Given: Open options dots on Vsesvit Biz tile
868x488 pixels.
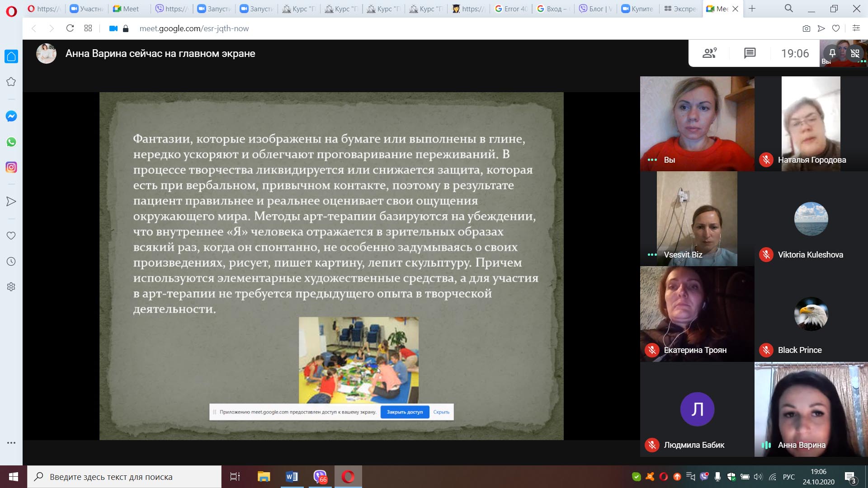Looking at the screenshot, I should [652, 254].
